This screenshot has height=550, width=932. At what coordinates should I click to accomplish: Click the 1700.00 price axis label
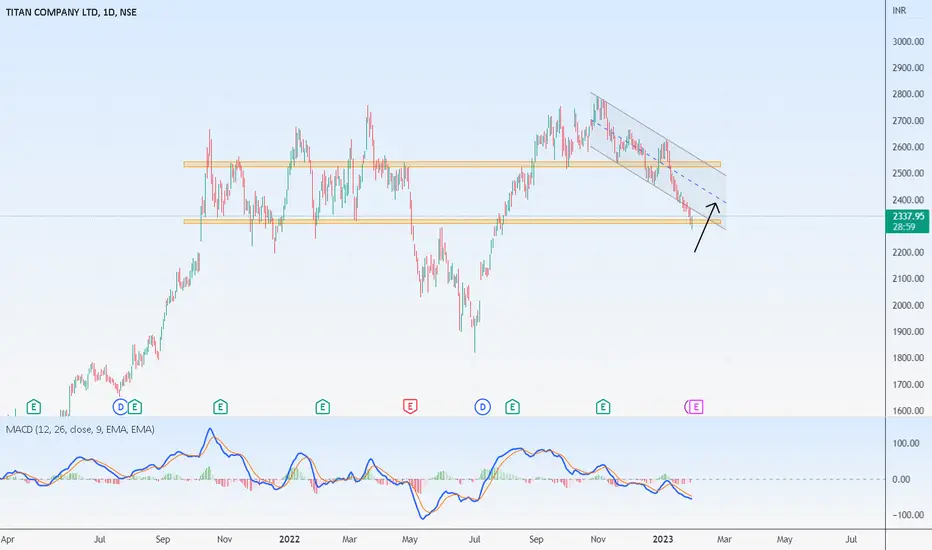pyautogui.click(x=908, y=384)
